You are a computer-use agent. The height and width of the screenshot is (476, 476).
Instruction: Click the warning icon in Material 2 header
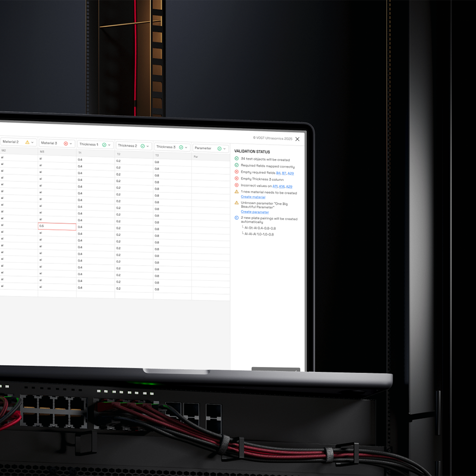tap(27, 142)
